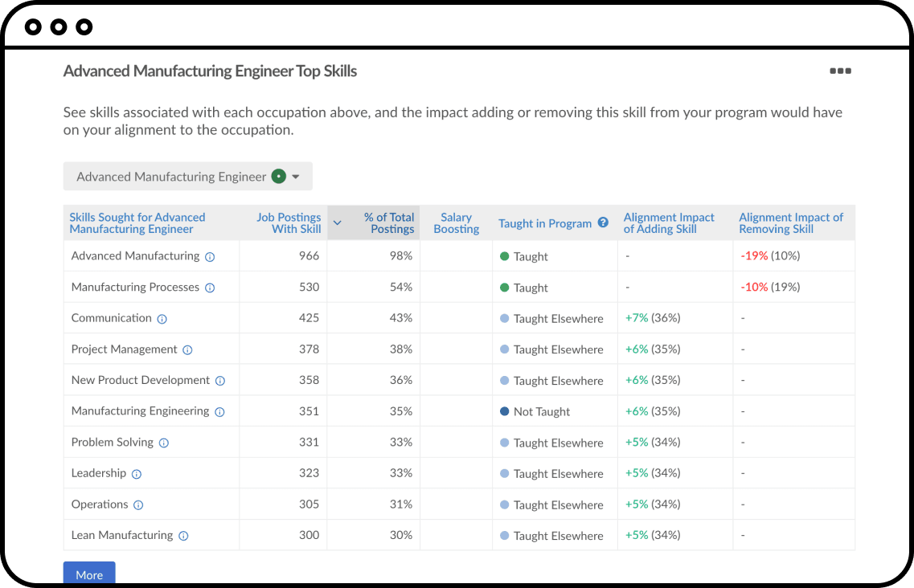Click Project Management info icon

point(187,350)
